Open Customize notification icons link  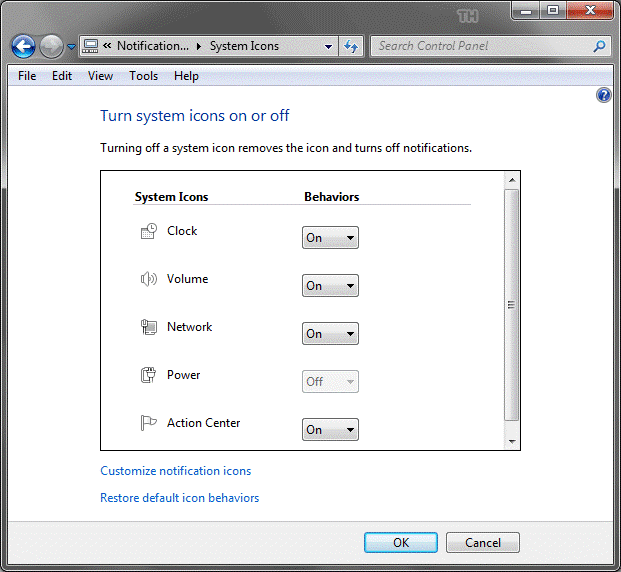(x=175, y=471)
